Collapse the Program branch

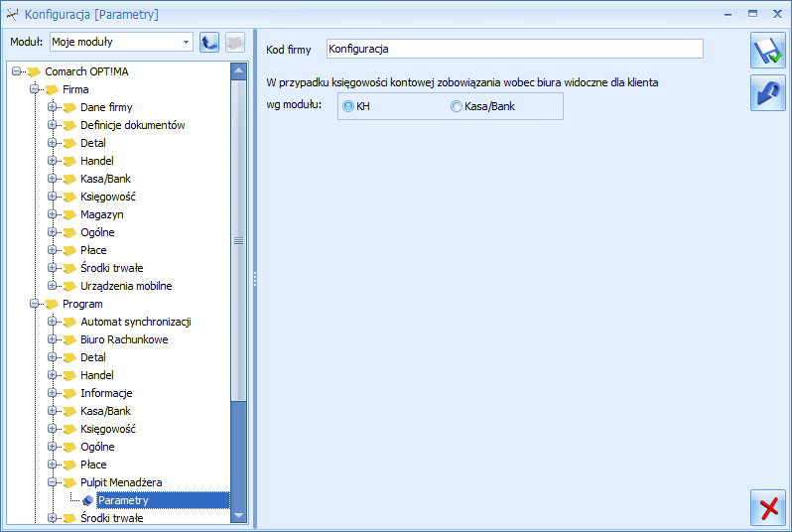[x=35, y=304]
